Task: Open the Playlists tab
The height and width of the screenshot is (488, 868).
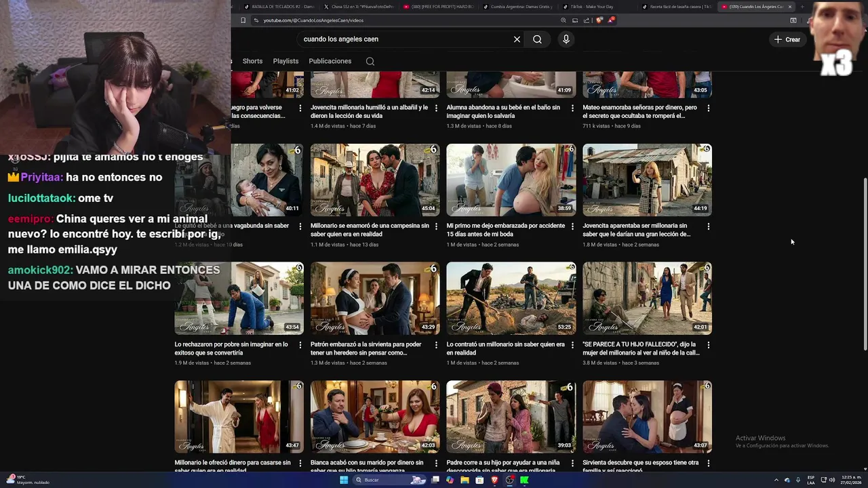Action: (285, 61)
